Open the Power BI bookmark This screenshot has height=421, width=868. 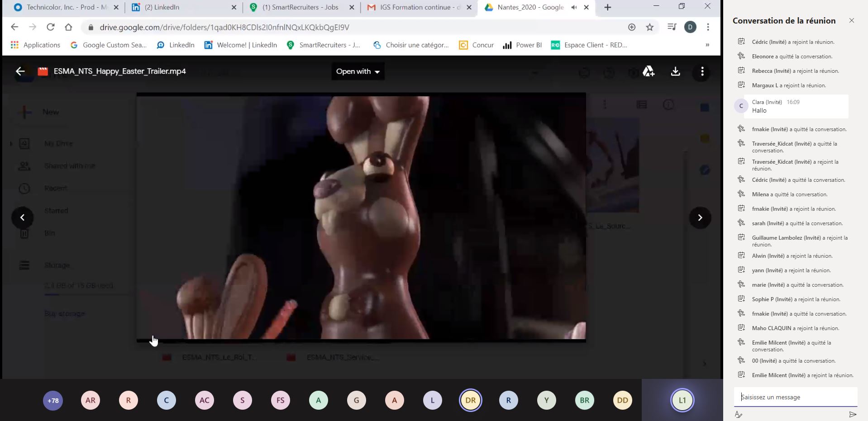tap(522, 45)
